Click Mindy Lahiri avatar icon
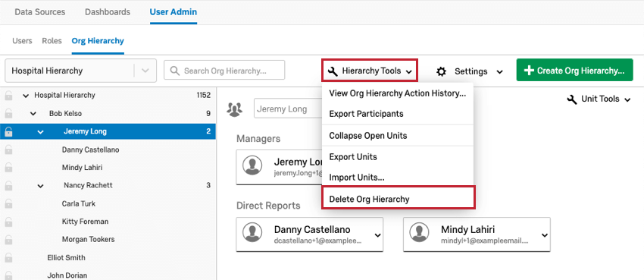 420,233
